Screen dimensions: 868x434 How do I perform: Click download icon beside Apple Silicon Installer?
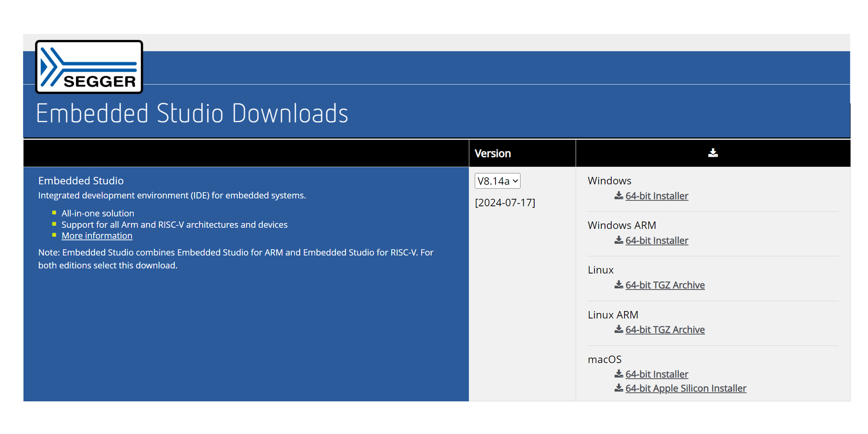pyautogui.click(x=619, y=388)
